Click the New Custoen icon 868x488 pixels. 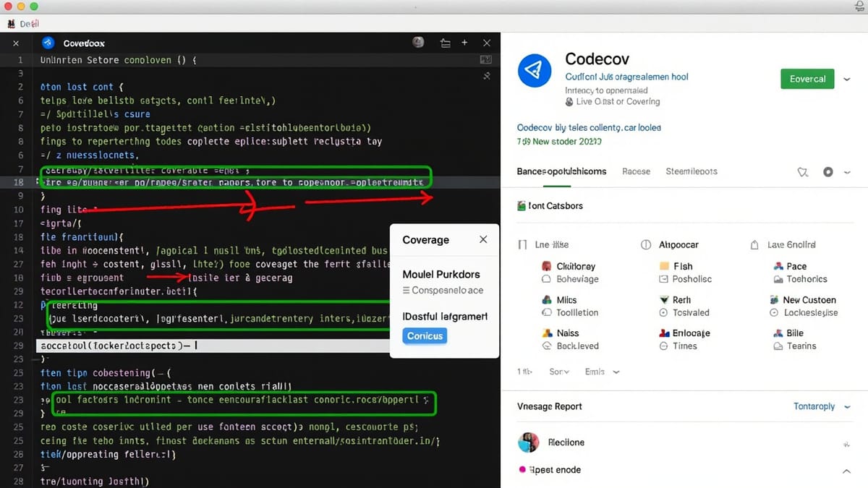(775, 299)
